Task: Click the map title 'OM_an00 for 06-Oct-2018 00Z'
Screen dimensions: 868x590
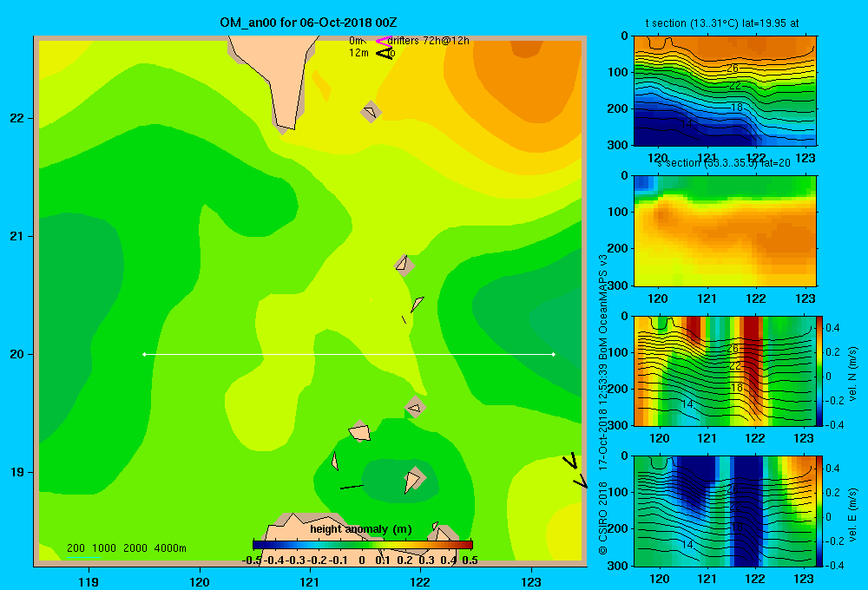Action: (308, 23)
